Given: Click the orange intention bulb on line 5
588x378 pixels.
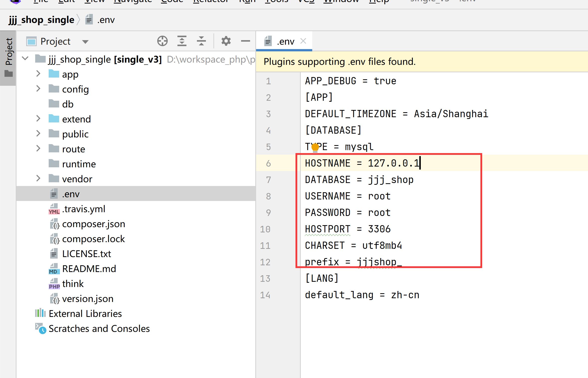Looking at the screenshot, I should pos(315,147).
